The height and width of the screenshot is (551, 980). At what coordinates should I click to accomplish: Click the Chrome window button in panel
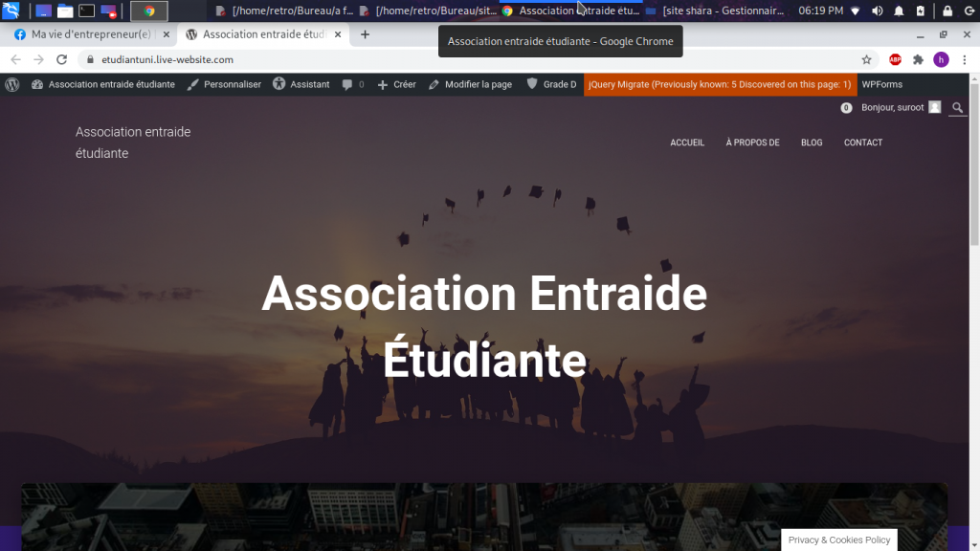[x=148, y=11]
